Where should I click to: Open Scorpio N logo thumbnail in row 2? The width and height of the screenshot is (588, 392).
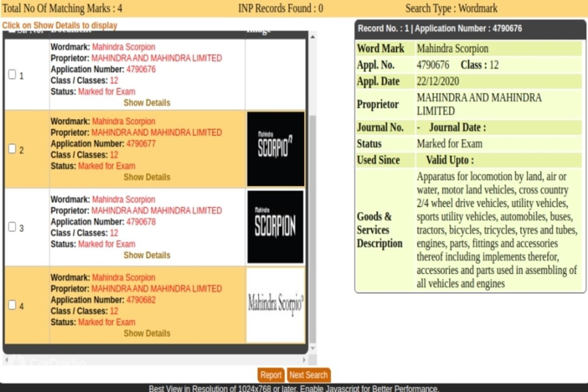tap(276, 149)
